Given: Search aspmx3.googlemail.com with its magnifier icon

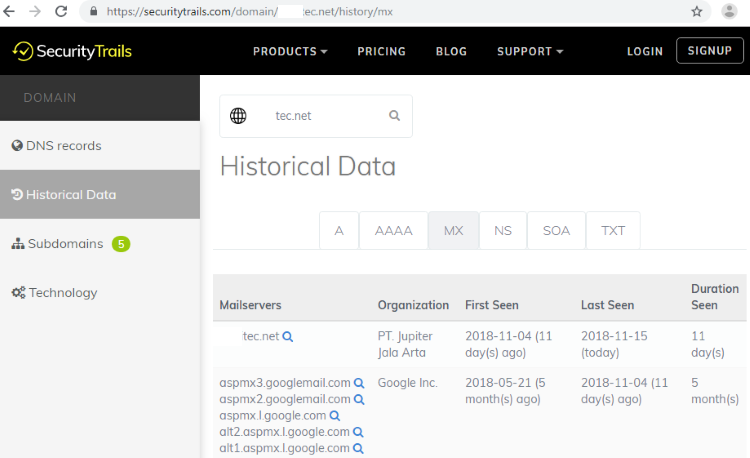Looking at the screenshot, I should pos(359,383).
